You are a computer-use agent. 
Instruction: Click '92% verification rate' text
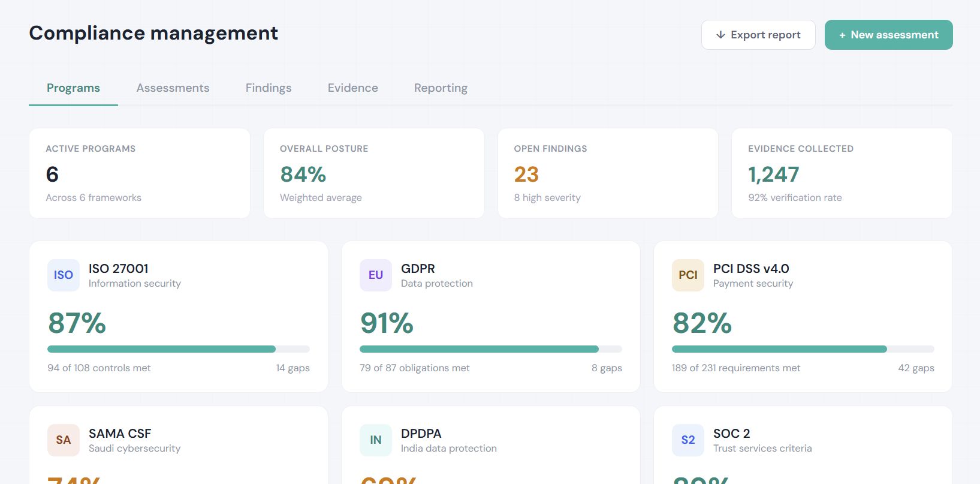tap(795, 198)
